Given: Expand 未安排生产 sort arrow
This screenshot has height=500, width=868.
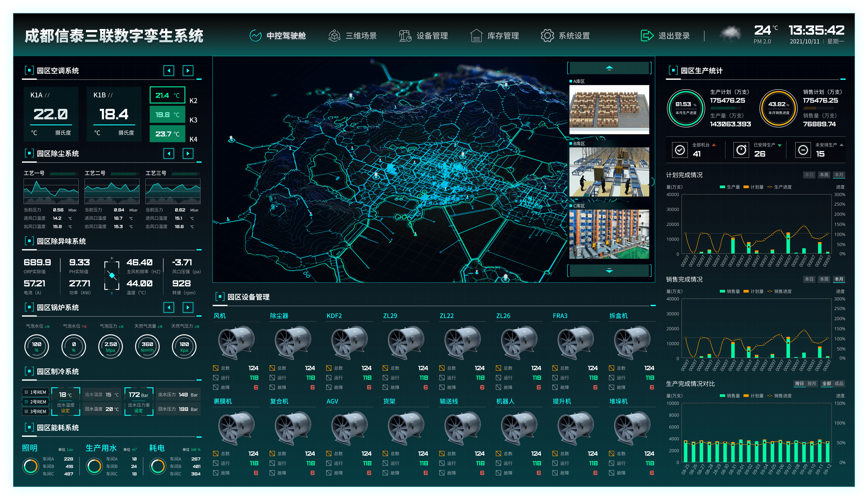Looking at the screenshot, I should (841, 145).
